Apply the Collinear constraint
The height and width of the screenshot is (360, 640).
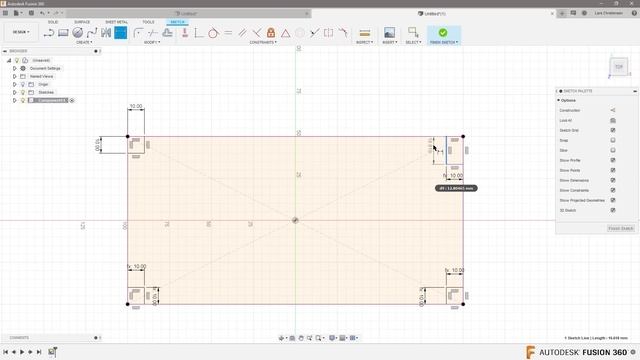coord(314,33)
